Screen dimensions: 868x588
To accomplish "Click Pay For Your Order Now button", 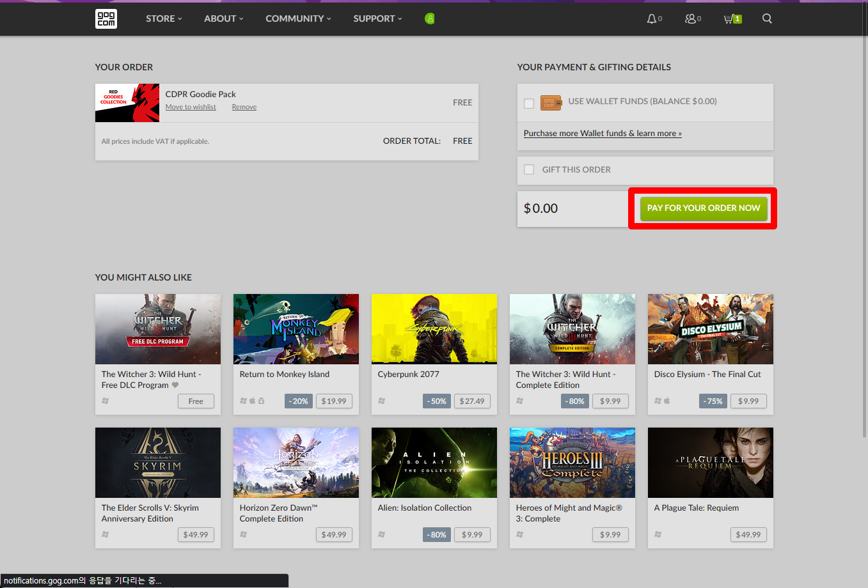I will pyautogui.click(x=704, y=208).
